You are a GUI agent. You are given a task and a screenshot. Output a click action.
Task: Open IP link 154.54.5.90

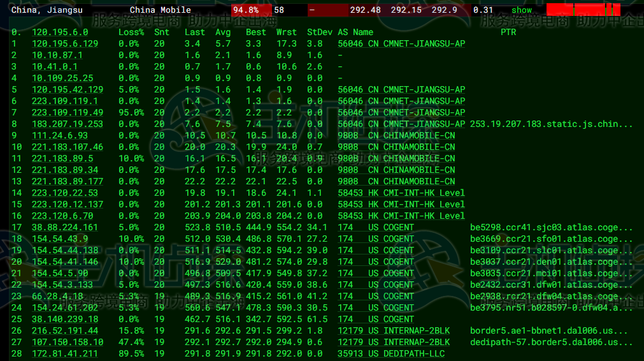point(60,274)
